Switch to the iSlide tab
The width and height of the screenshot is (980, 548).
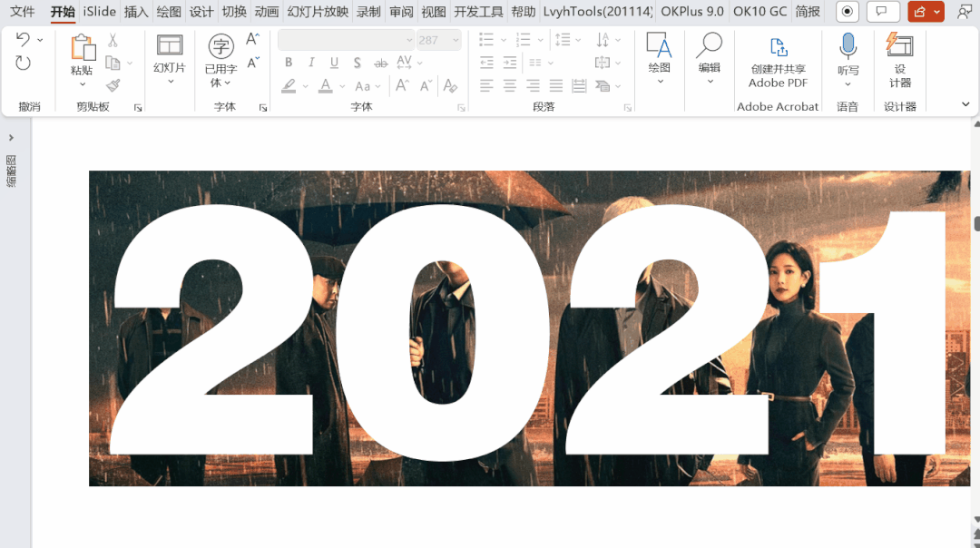[100, 11]
